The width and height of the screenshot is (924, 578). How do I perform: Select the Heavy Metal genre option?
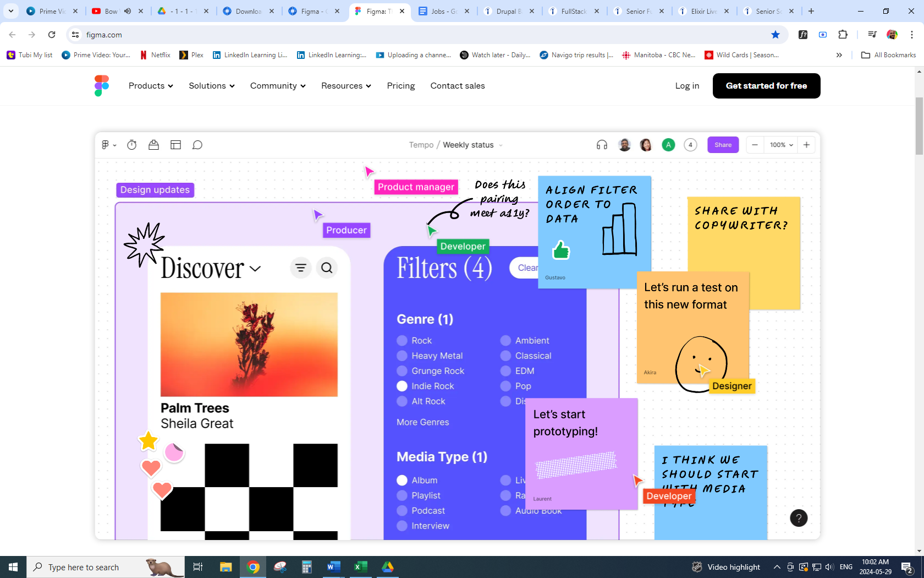pyautogui.click(x=402, y=356)
